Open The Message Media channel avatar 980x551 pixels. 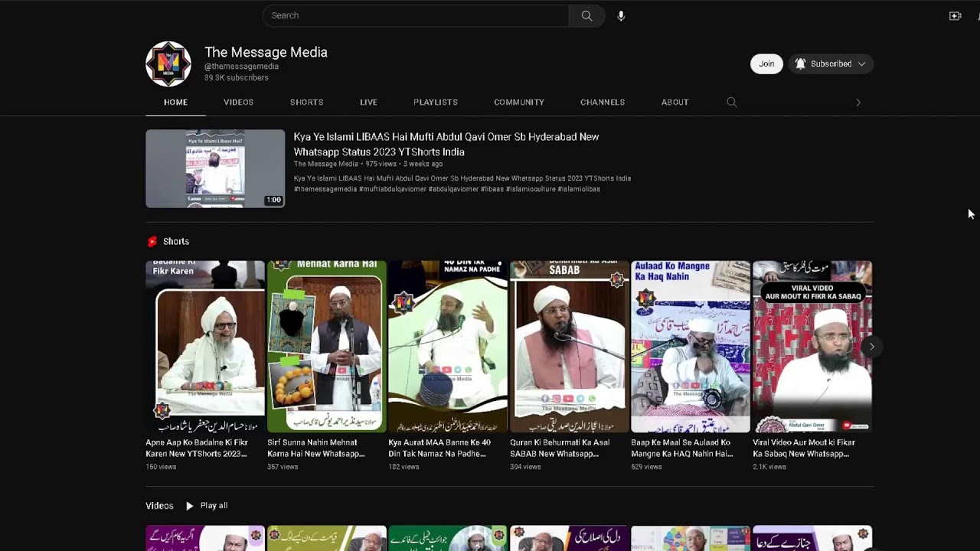coord(168,64)
